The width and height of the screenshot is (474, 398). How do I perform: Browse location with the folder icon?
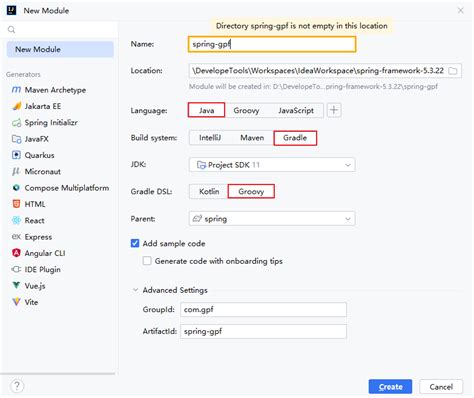click(x=453, y=71)
